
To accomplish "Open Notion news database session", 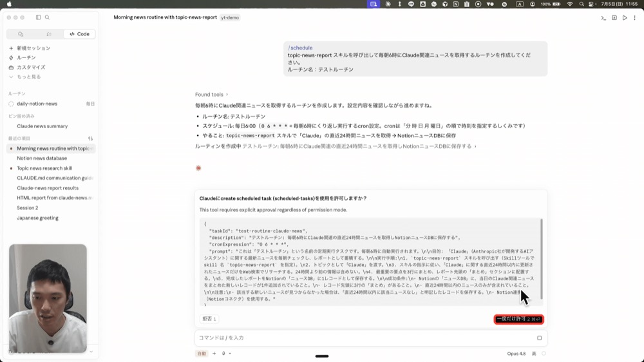I will tap(42, 158).
